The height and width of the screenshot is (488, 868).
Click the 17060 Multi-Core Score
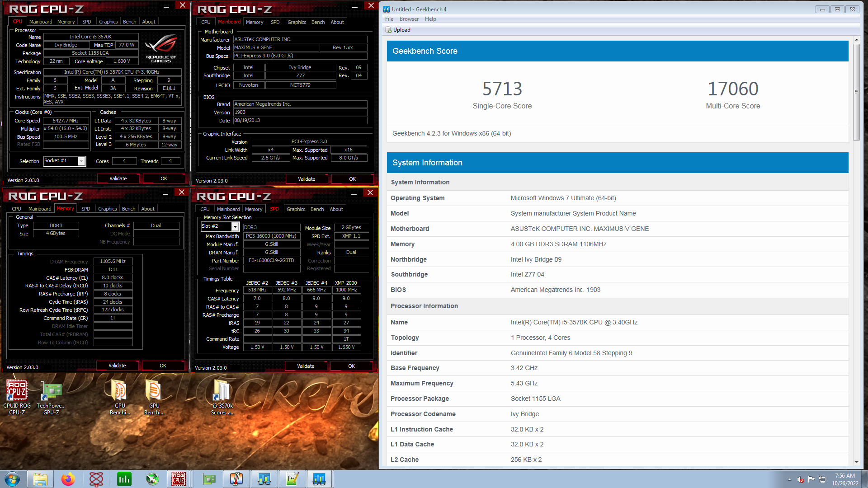(733, 89)
